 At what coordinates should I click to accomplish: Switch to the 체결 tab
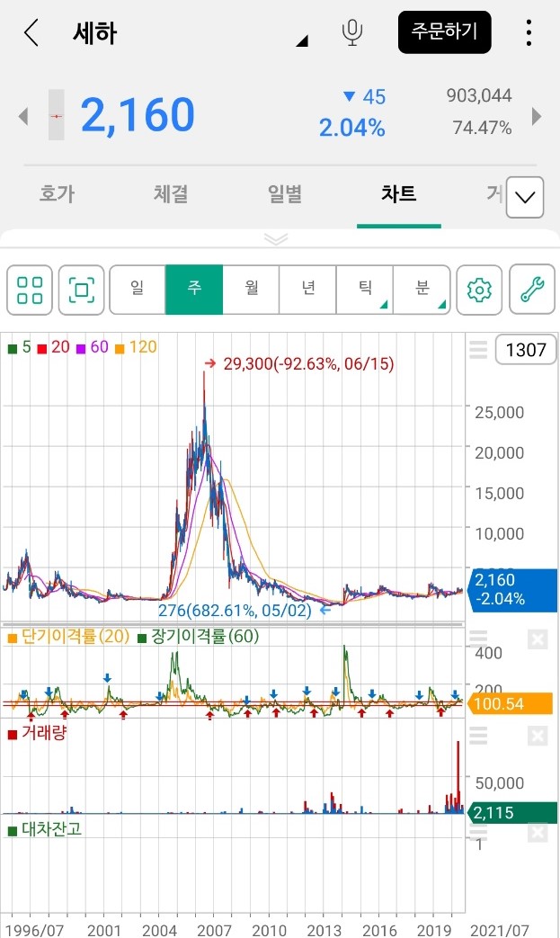pos(171,194)
